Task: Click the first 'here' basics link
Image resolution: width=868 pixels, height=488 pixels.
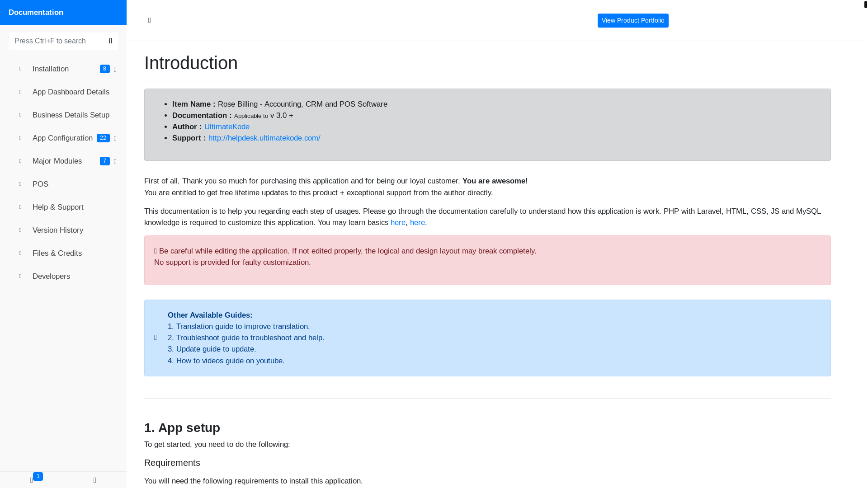Action: [x=398, y=223]
